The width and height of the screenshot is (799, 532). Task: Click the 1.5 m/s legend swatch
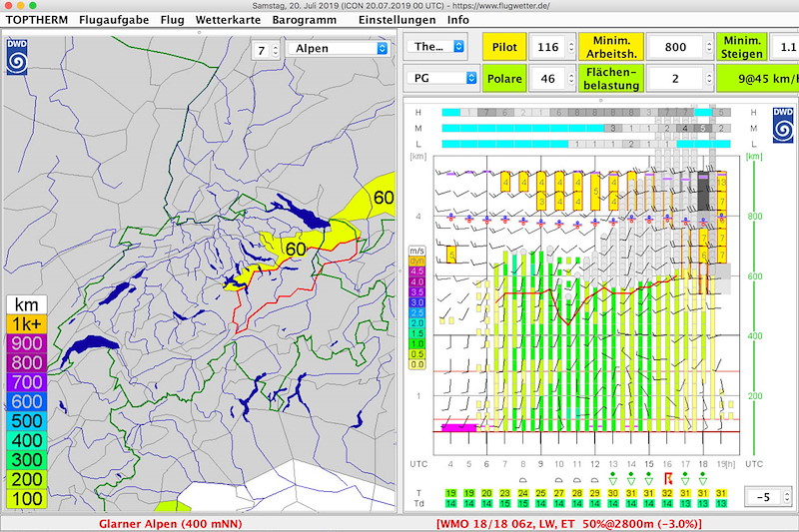pos(416,333)
